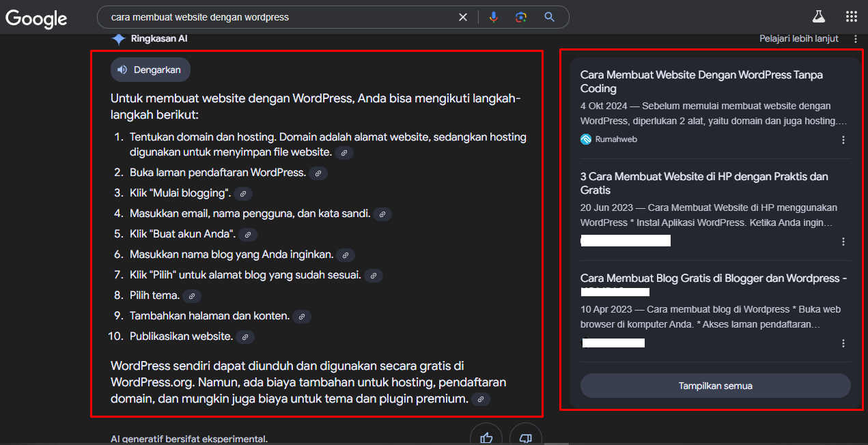Click the Ringkasan AI sparkle icon
The width and height of the screenshot is (868, 445).
click(x=118, y=39)
